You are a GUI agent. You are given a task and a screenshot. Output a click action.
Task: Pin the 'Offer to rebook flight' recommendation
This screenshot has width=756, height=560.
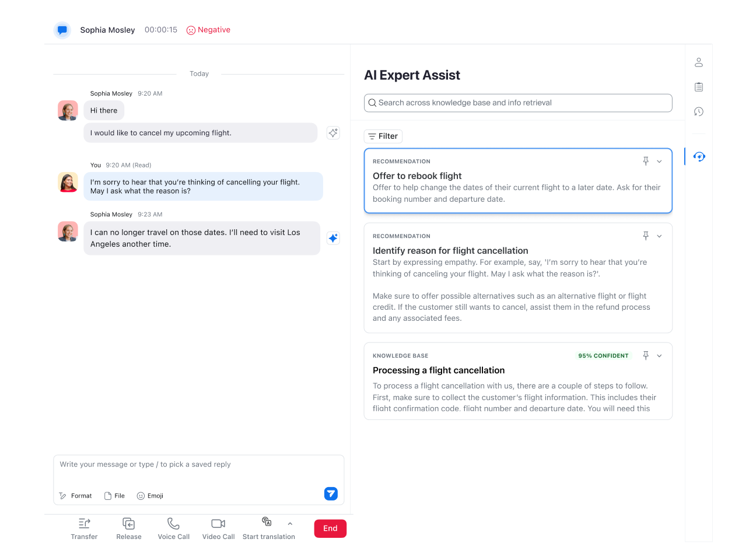click(x=646, y=161)
